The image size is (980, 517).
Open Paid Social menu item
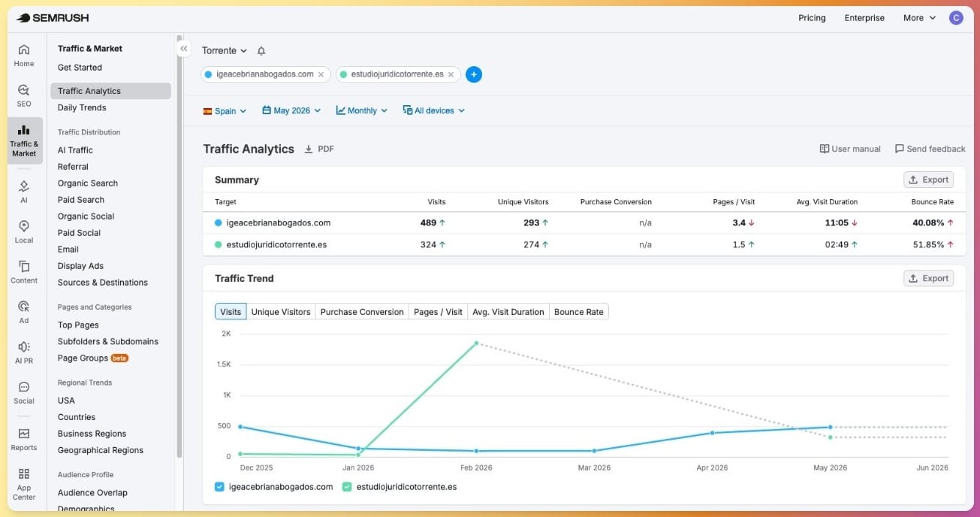(x=79, y=233)
